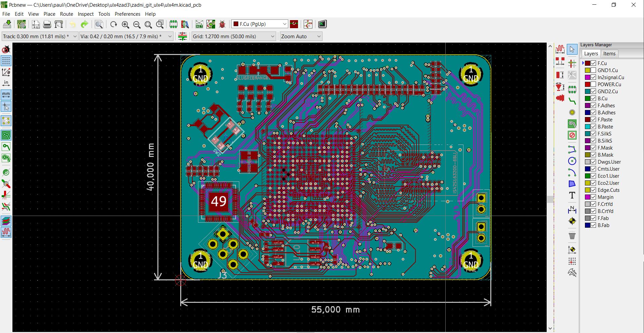
Task: Show the POWER.Cu layer
Action: coord(593,85)
